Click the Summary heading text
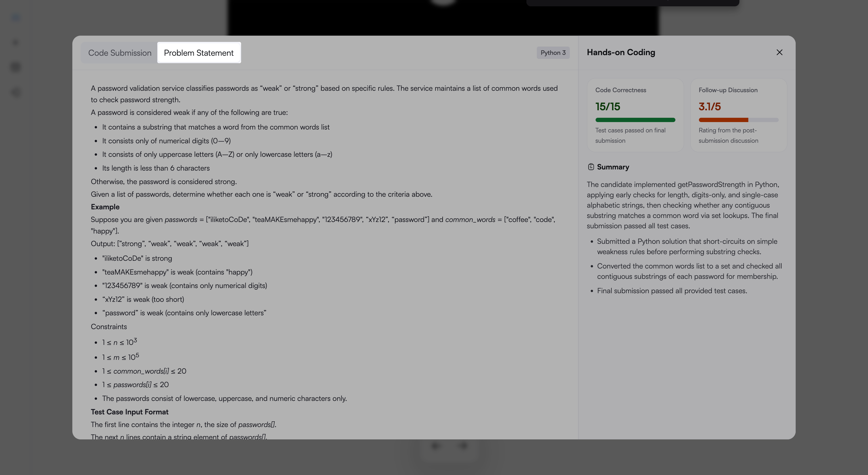 613,167
